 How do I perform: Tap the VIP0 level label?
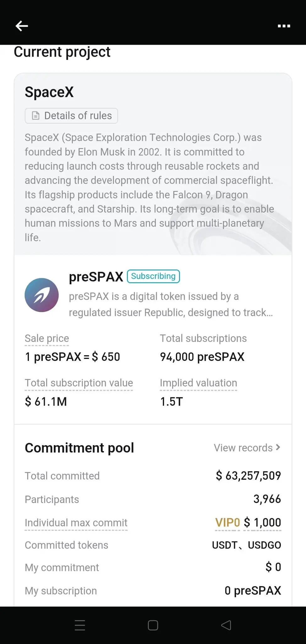coord(227,523)
